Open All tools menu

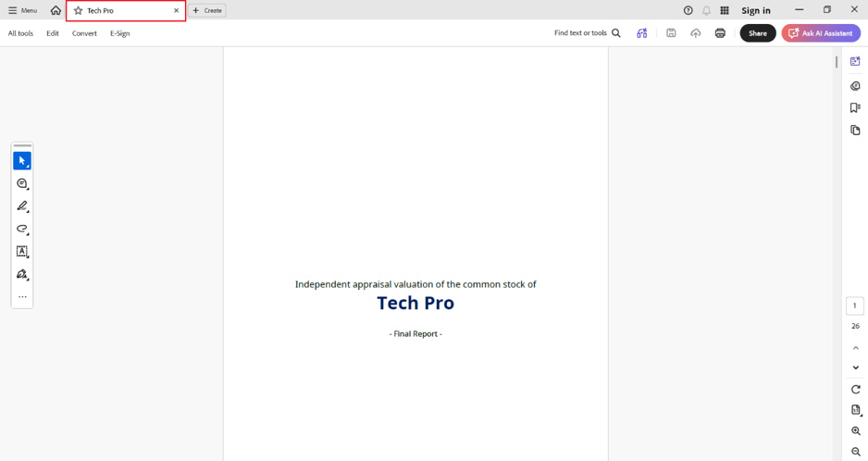tap(20, 33)
